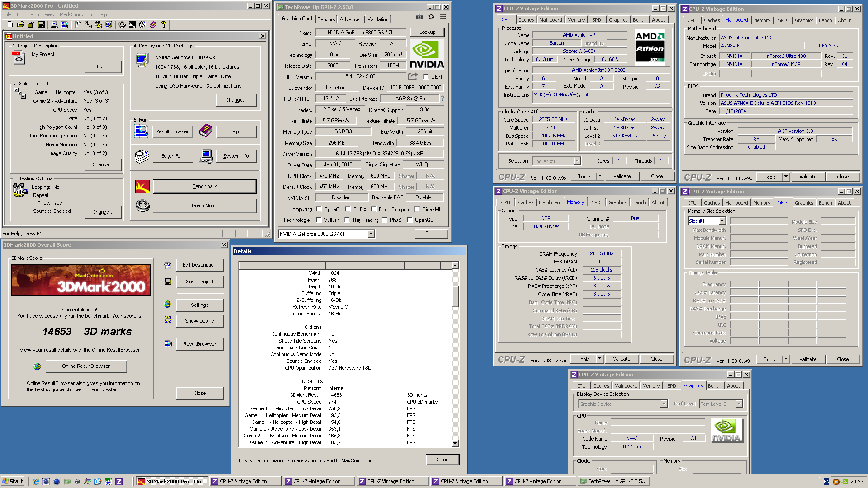Click Validate in CPU-Z Memory window
This screenshot has height=488, width=868.
pyautogui.click(x=622, y=359)
